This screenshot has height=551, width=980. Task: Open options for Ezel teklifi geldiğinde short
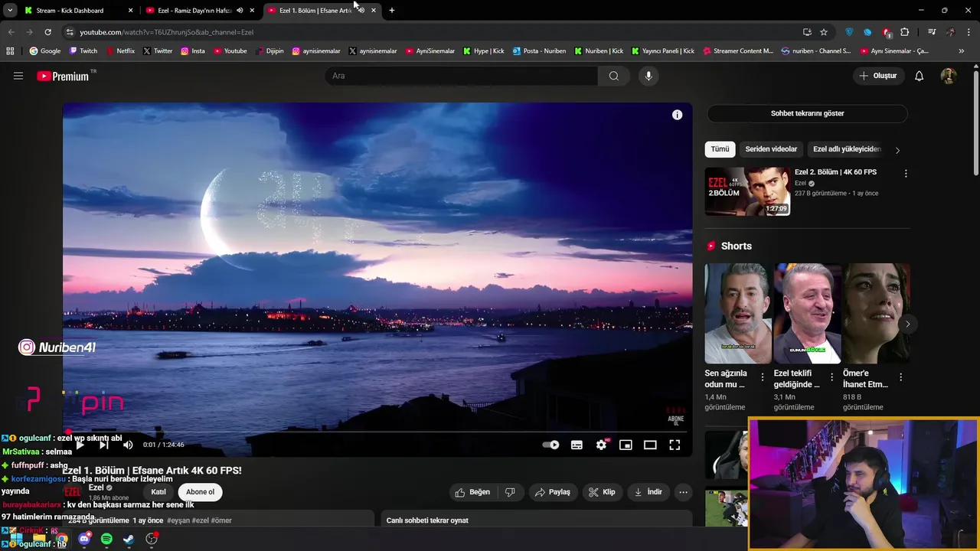(x=831, y=377)
